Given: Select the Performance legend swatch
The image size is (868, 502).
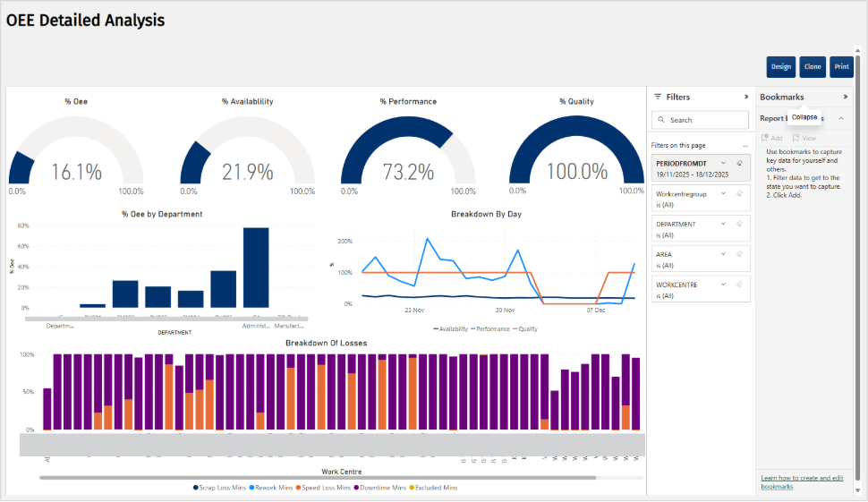Looking at the screenshot, I should pos(473,328).
